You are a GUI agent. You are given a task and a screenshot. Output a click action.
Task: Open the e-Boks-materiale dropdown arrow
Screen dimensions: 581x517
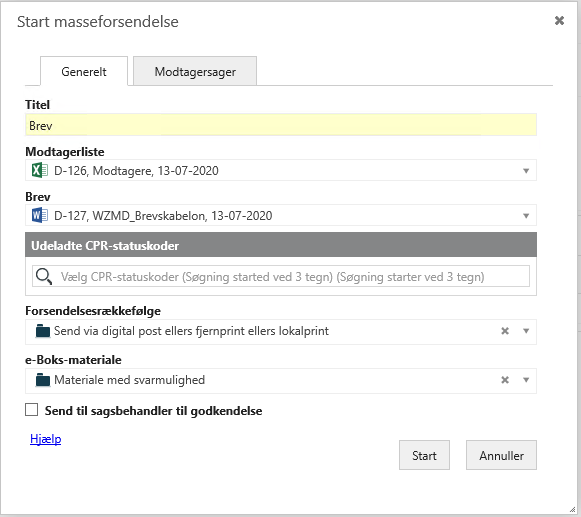point(526,380)
